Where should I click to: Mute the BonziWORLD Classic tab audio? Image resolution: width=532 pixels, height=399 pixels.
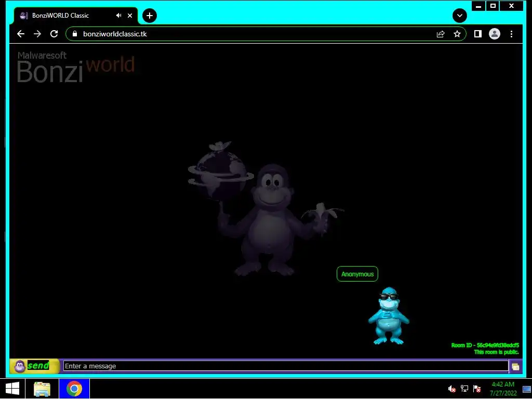119,15
